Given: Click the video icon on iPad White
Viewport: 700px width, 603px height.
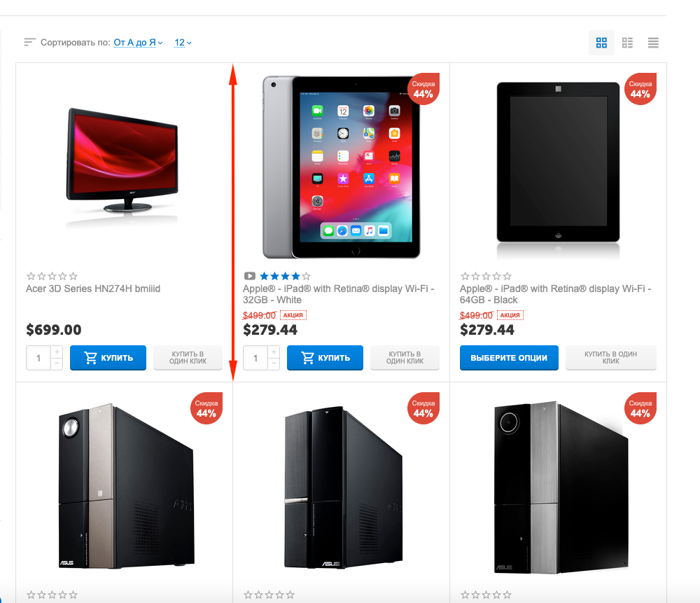Looking at the screenshot, I should pyautogui.click(x=250, y=276).
